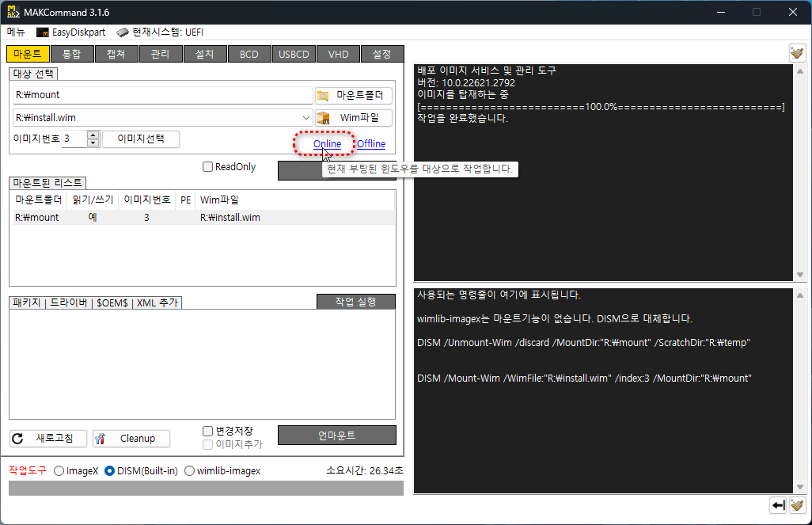Screen dimensions: 812x525
Task: Switch to the 캡쳐 tab
Action: 116,54
